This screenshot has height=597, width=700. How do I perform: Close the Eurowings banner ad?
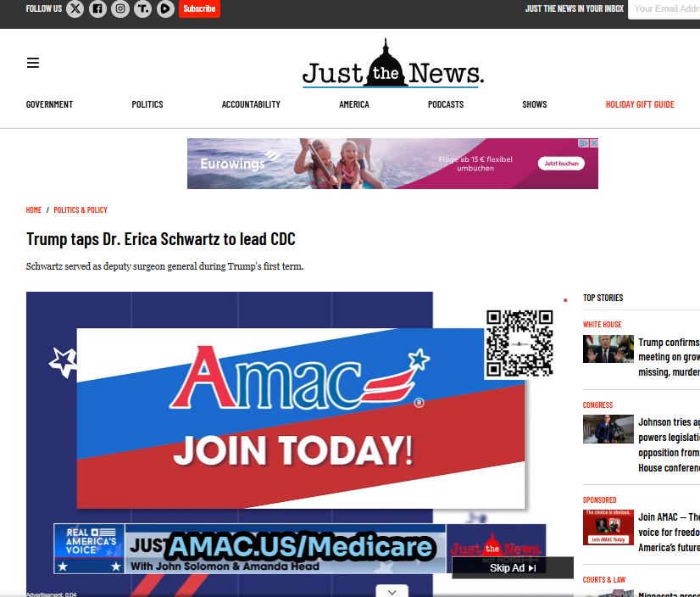[594, 143]
